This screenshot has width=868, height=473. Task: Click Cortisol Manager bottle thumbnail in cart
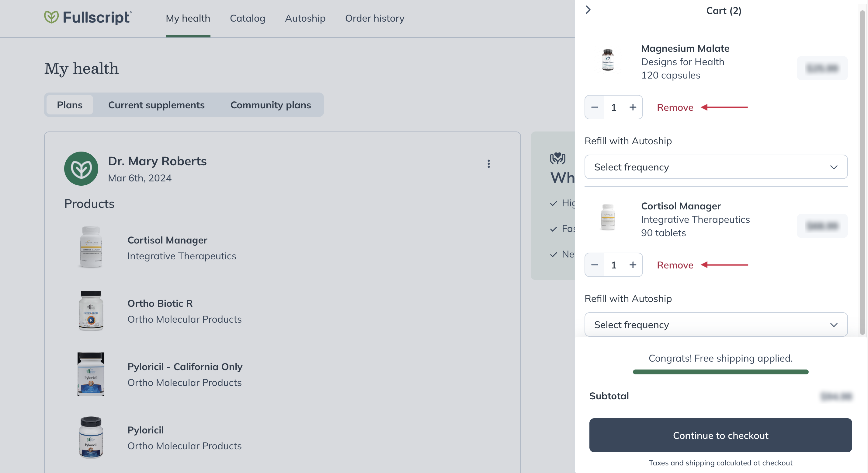pyautogui.click(x=608, y=217)
